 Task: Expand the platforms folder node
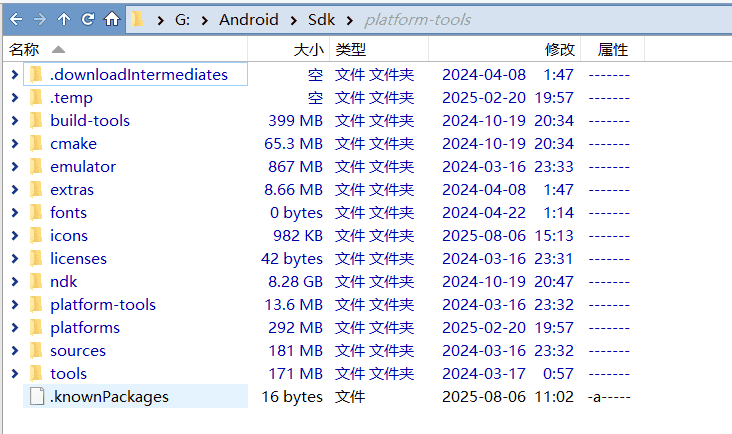(x=14, y=327)
